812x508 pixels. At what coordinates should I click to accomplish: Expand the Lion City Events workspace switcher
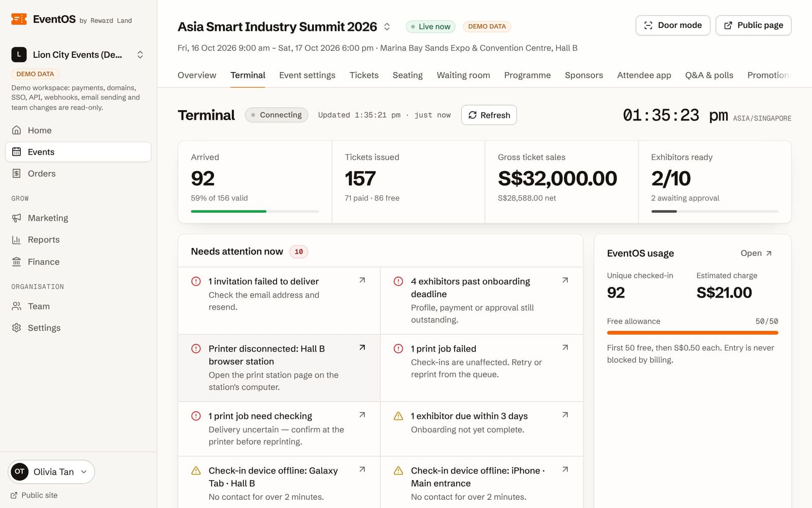tap(140, 54)
